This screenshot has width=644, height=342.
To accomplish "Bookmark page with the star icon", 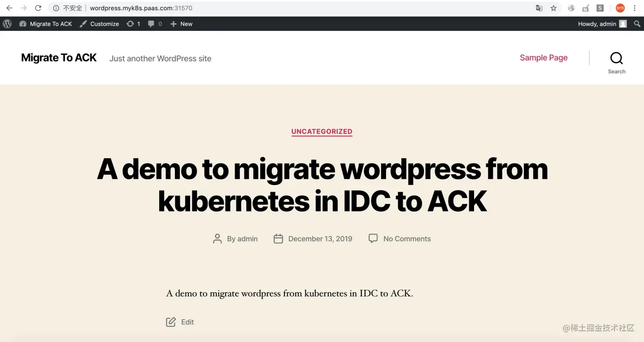I will click(554, 8).
